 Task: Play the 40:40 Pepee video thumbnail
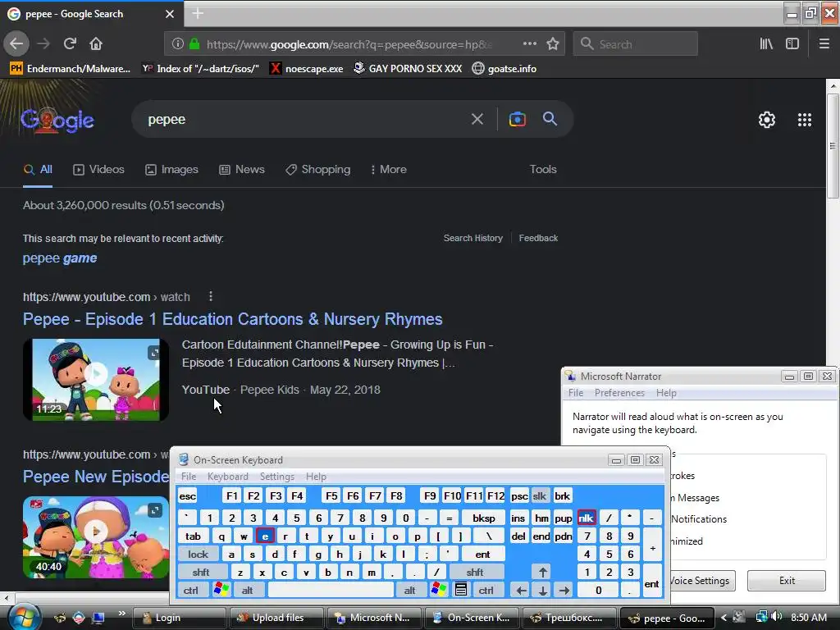point(96,536)
